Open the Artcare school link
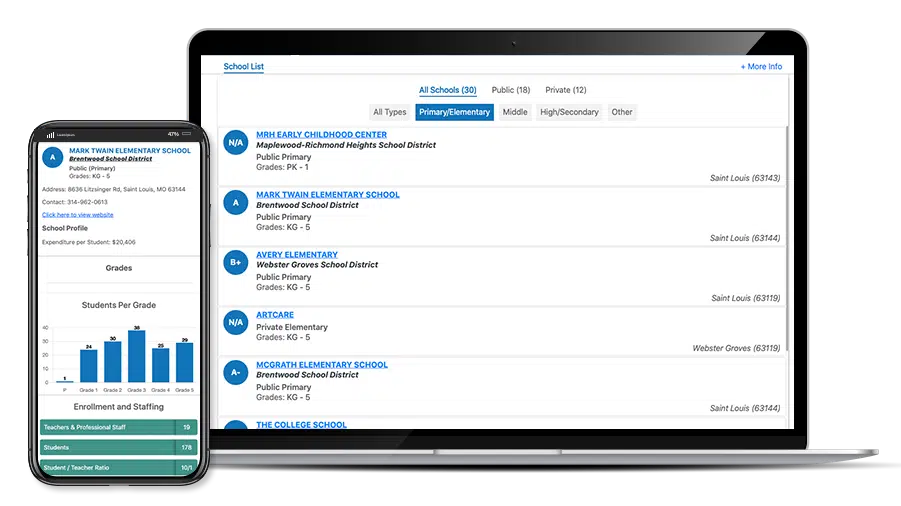Viewport: 901px width, 506px height. 275,315
